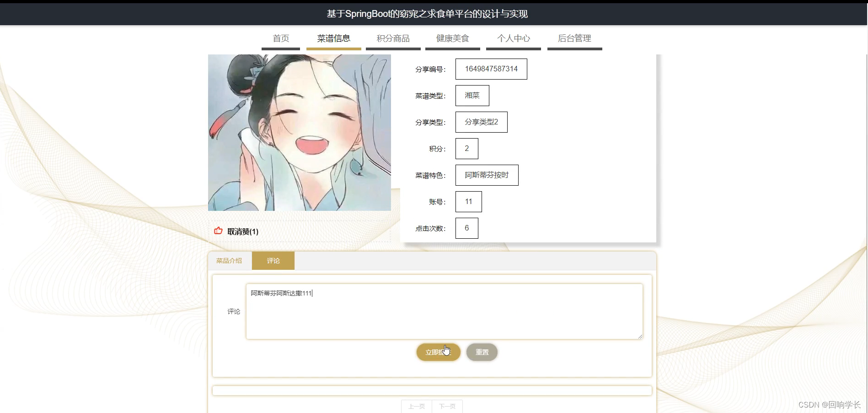The height and width of the screenshot is (413, 868).
Task: Go to the next page with 下一页
Action: click(x=447, y=406)
